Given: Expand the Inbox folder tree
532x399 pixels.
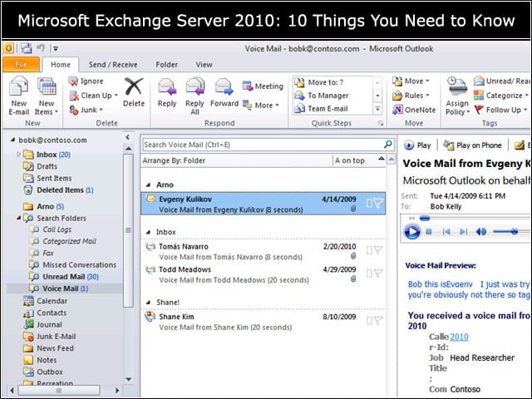Looking at the screenshot, I should 19,155.
